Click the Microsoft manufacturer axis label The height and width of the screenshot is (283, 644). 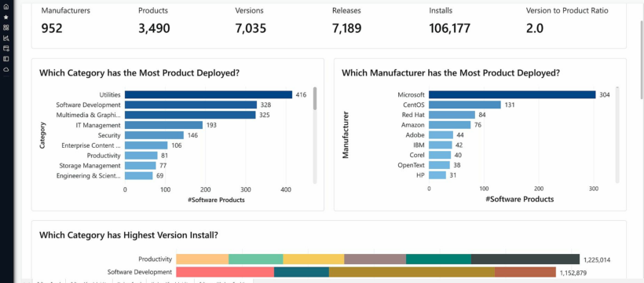coord(411,94)
